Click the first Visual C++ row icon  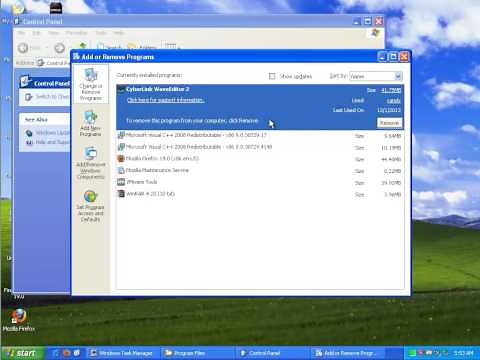click(x=121, y=135)
